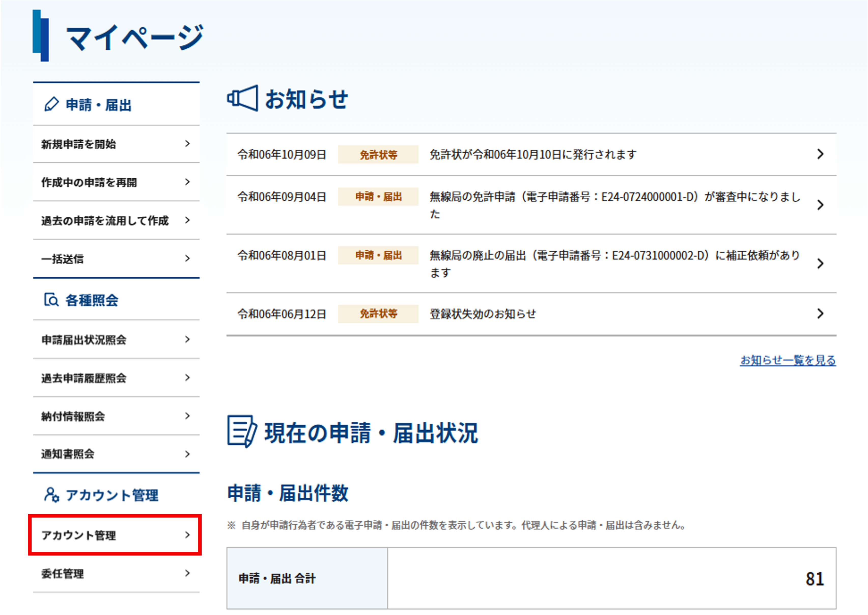Click date 令和06年08月01日
This screenshot has width=868, height=615.
point(282,256)
